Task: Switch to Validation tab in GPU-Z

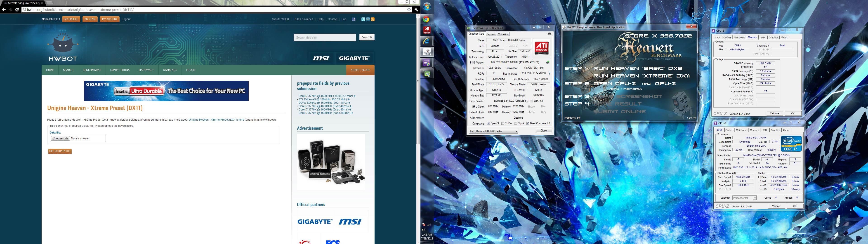Action: point(503,34)
